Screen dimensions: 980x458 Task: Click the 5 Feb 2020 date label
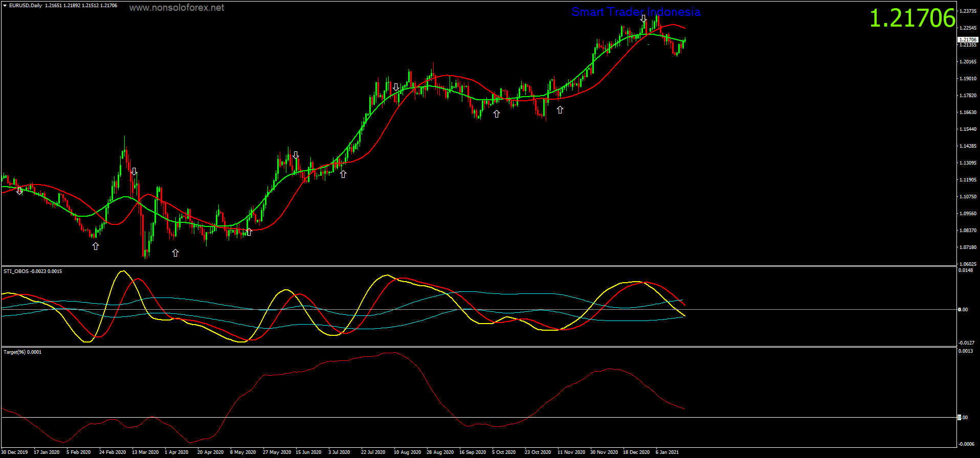[x=79, y=452]
